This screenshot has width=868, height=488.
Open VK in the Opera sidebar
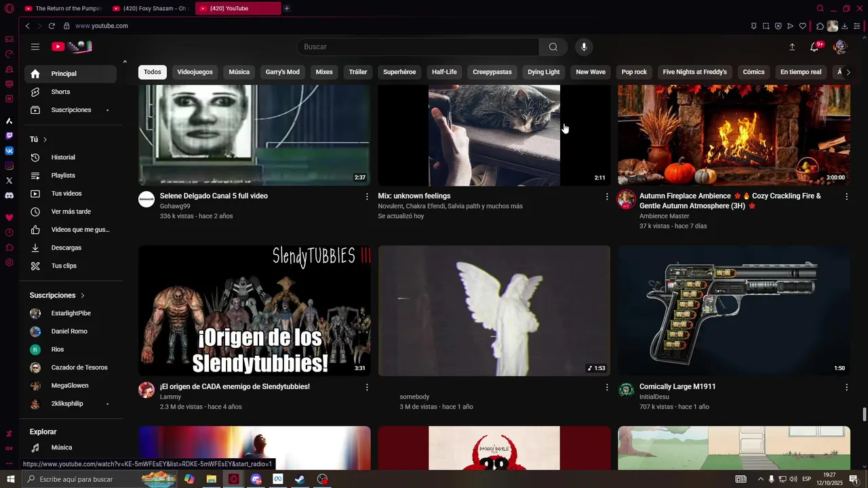(x=9, y=150)
